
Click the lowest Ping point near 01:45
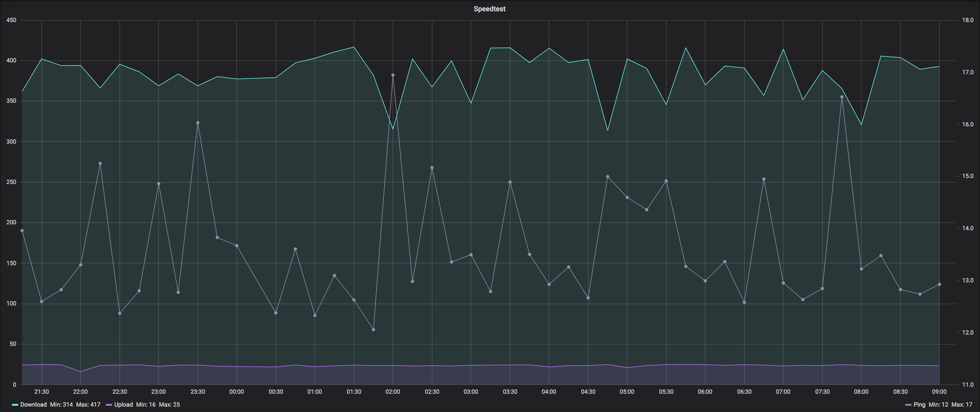373,329
